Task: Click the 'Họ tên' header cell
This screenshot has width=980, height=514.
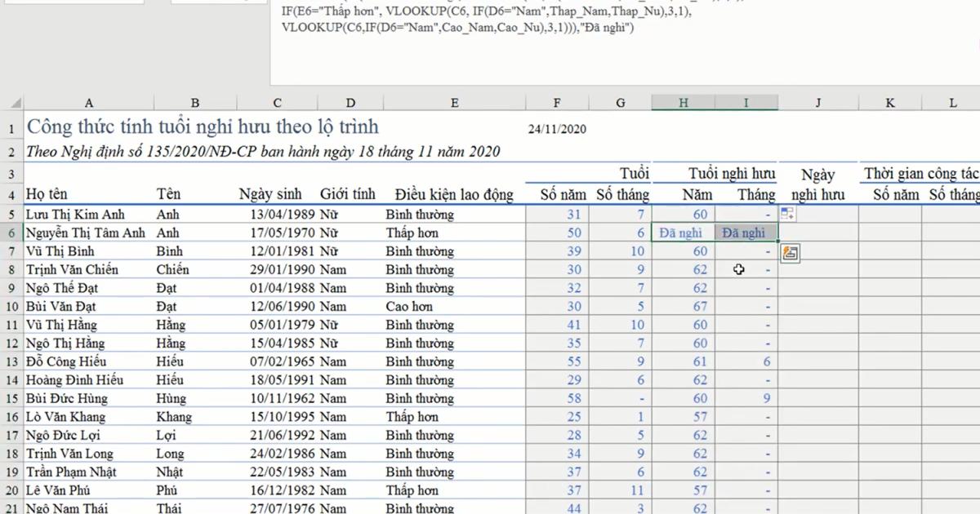Action: [47, 194]
